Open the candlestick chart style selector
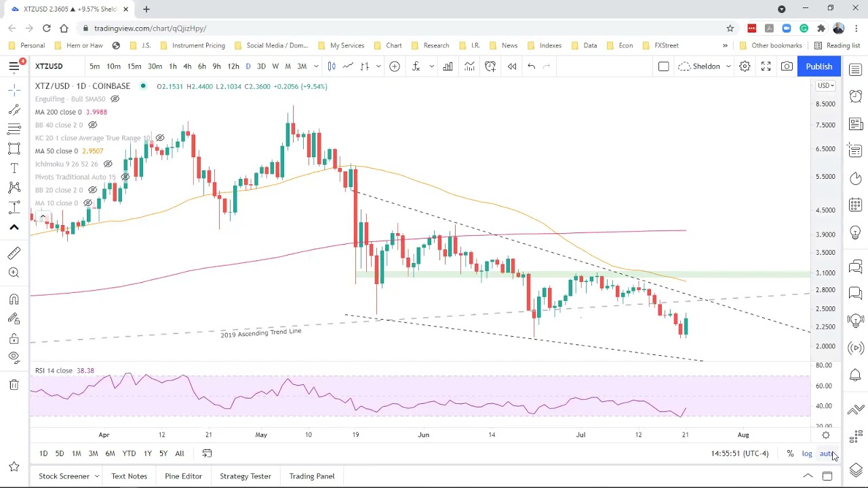This screenshot has width=868, height=488. click(332, 66)
